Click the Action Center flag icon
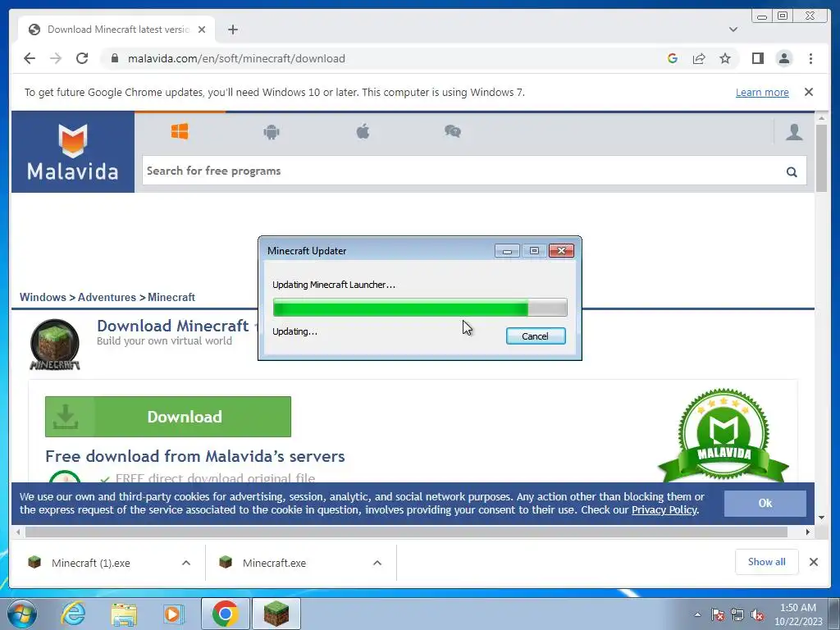Viewport: 840px width, 630px height. click(x=717, y=614)
